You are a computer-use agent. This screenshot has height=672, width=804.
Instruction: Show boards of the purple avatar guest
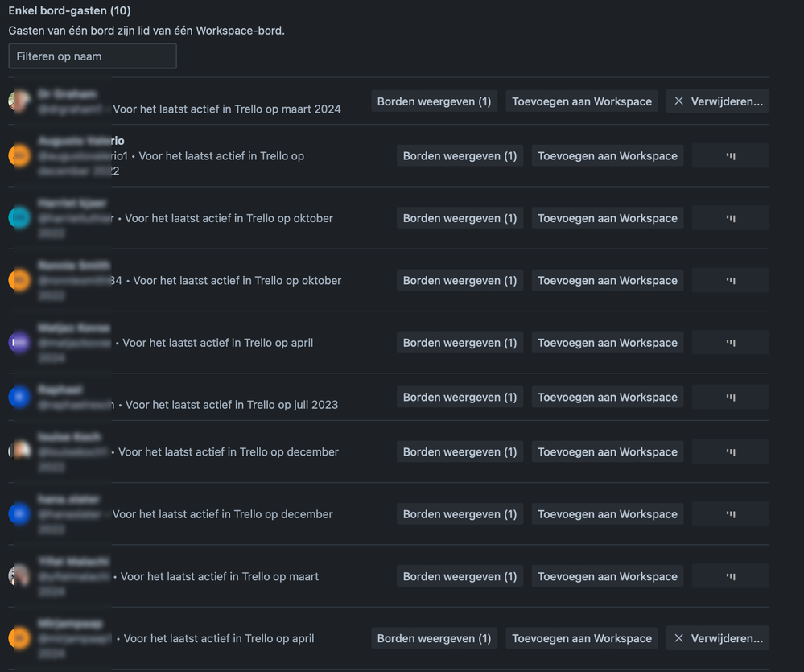point(460,342)
